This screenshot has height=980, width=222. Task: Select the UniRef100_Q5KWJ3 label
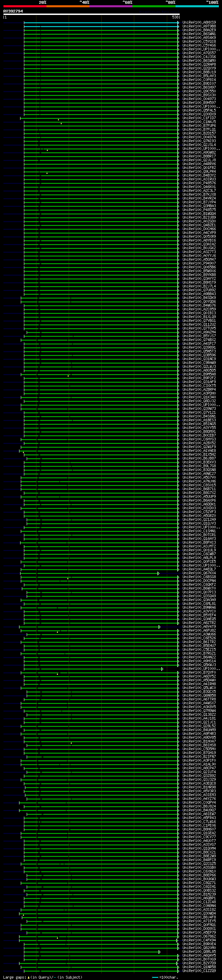[199, 665]
